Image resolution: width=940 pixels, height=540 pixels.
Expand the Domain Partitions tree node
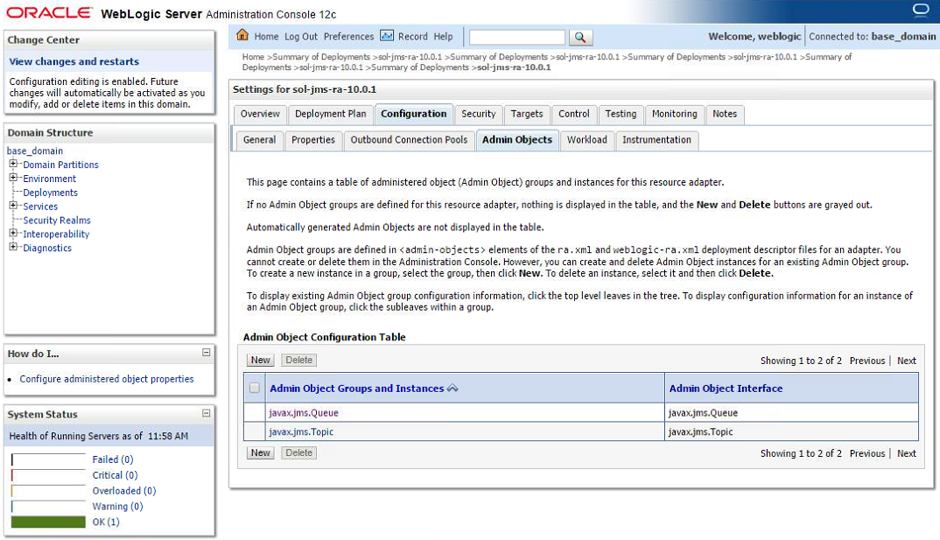point(14,165)
